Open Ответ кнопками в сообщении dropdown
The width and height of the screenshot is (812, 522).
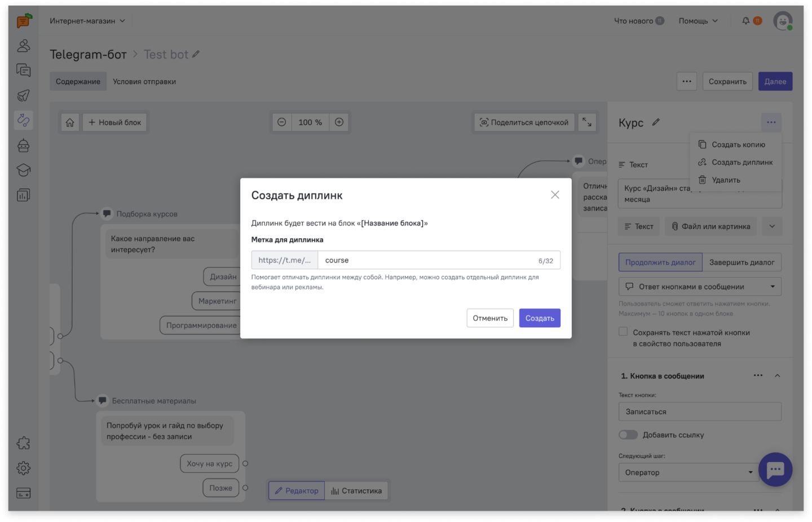pos(700,287)
